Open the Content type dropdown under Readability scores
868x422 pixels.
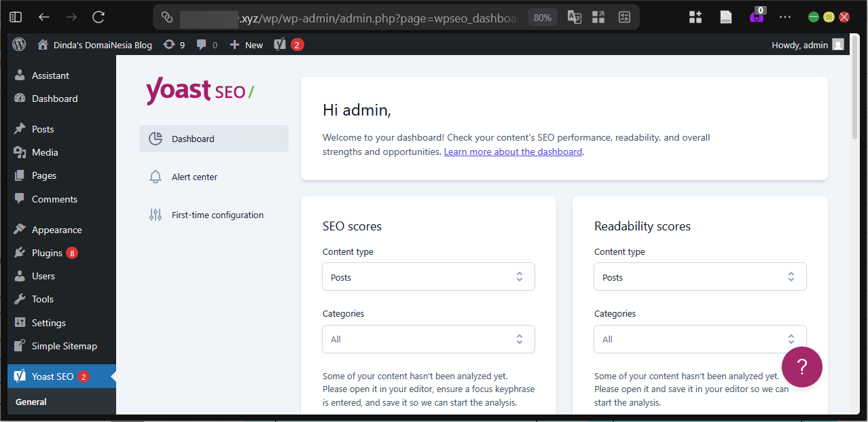click(700, 277)
